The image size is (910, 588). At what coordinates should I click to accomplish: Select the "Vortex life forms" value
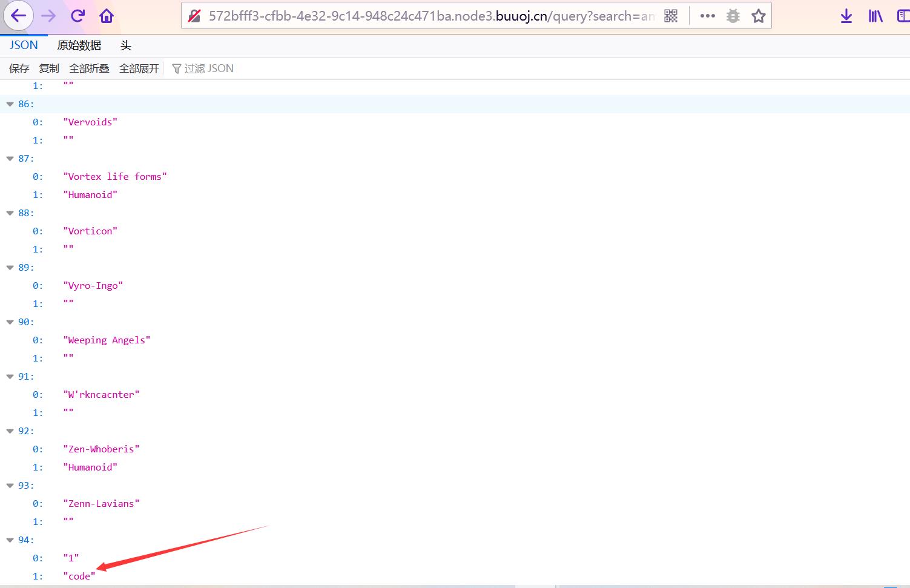pos(115,176)
